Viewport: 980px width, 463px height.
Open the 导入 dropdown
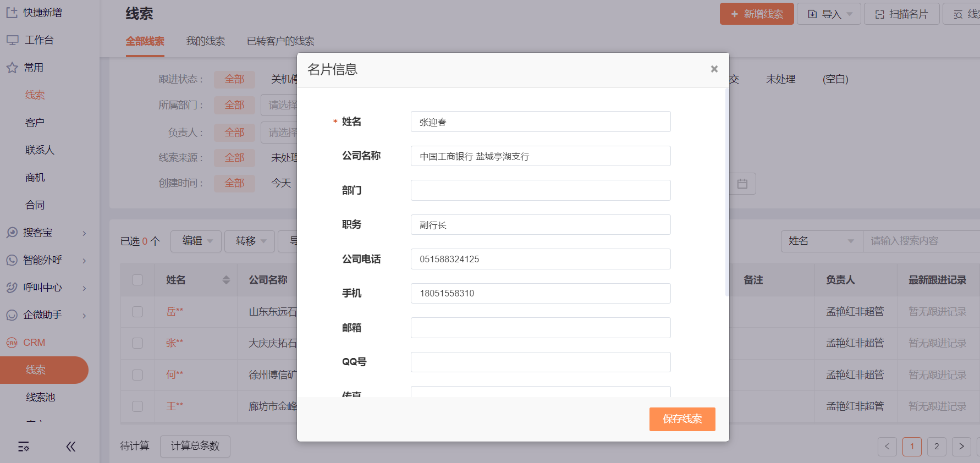point(829,14)
